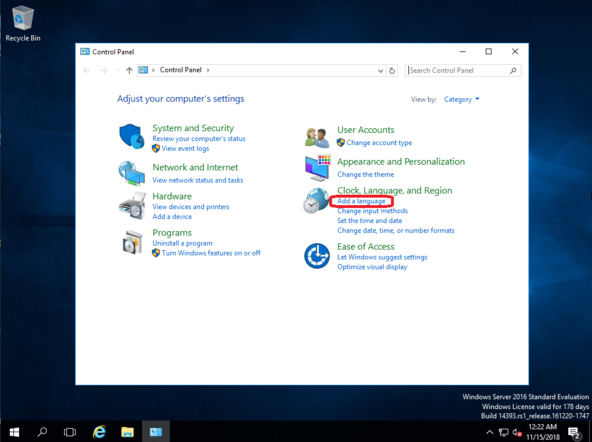Launch Internet Explorer from the taskbar
The image size is (592, 442).
(x=99, y=432)
